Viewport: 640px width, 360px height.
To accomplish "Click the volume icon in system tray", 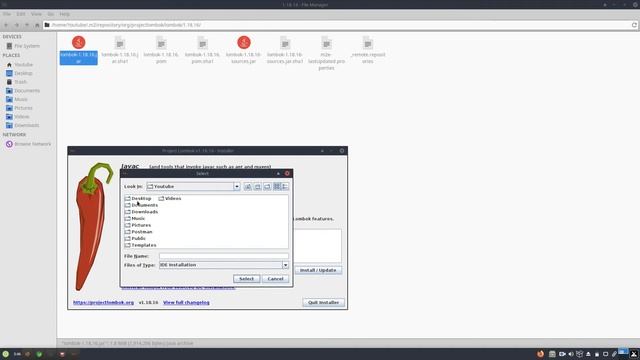I will (571, 354).
